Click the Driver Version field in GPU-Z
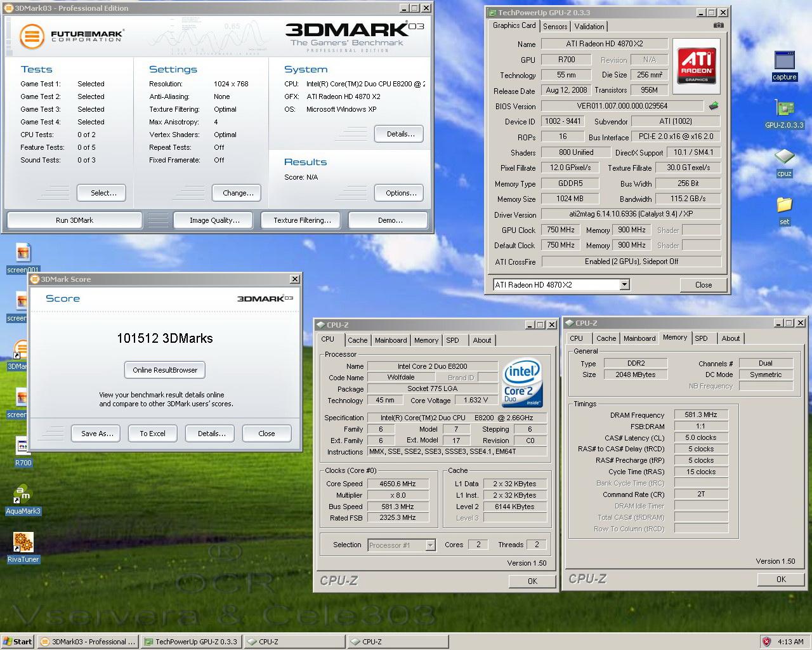 click(x=631, y=215)
